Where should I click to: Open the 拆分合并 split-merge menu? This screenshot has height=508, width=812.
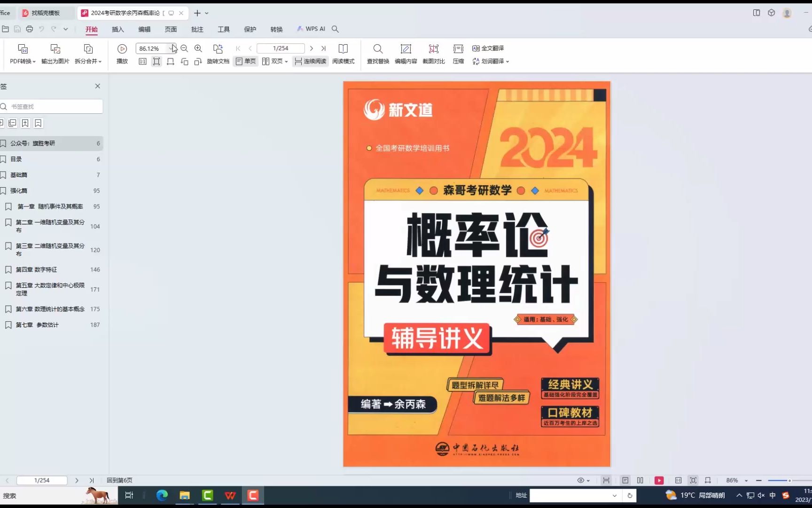click(x=88, y=54)
